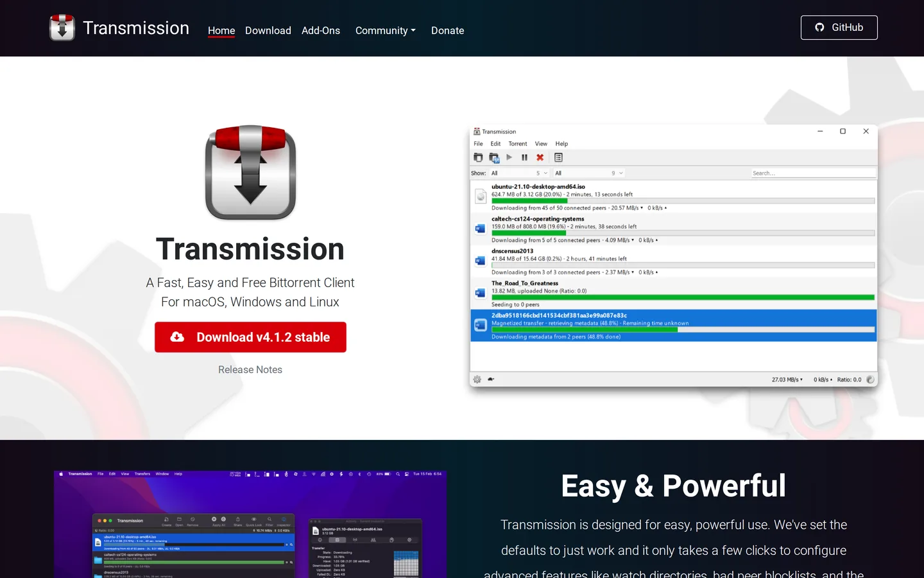
Task: Click the highlighted magnet torrent file icon
Action: click(x=480, y=325)
